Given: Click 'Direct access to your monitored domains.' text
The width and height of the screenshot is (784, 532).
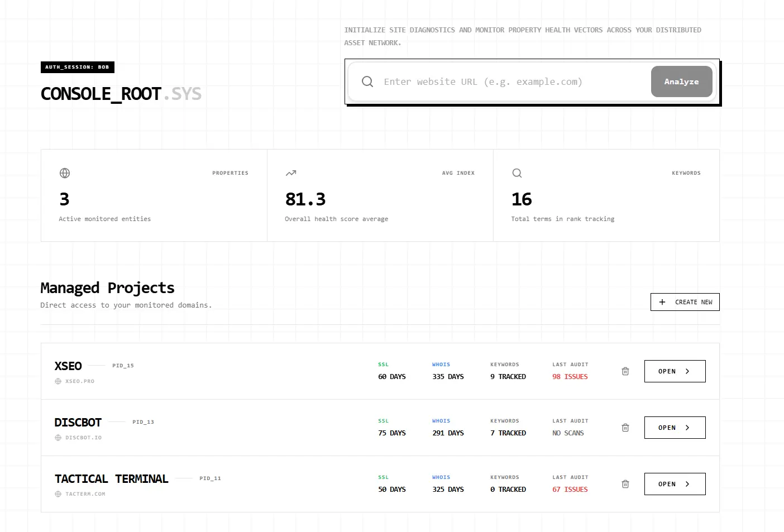Looking at the screenshot, I should (x=126, y=305).
